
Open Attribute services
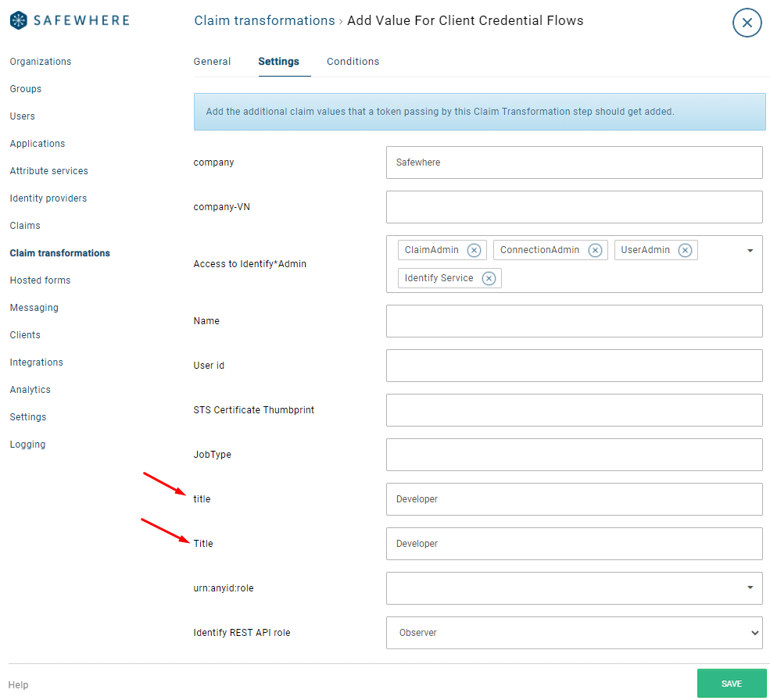(x=48, y=171)
